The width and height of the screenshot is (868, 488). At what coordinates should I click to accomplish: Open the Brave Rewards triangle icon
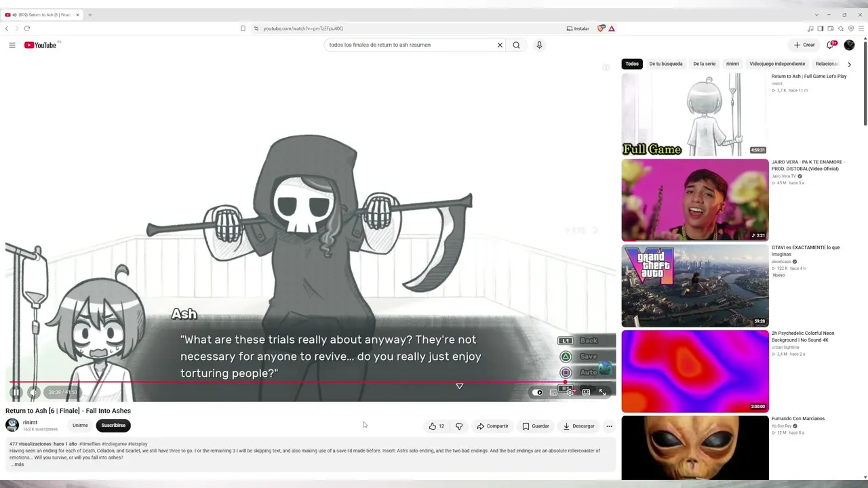(612, 28)
